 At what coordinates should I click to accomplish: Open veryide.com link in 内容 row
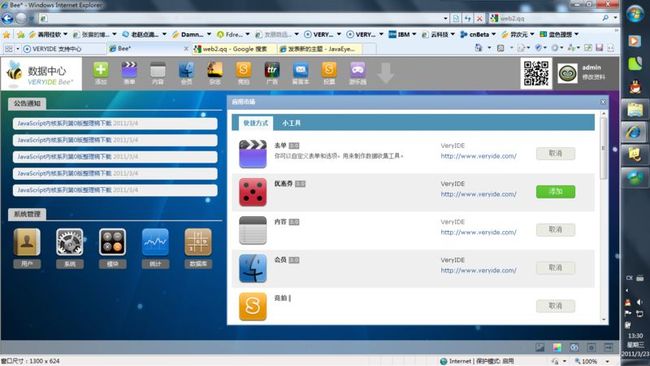(x=478, y=233)
